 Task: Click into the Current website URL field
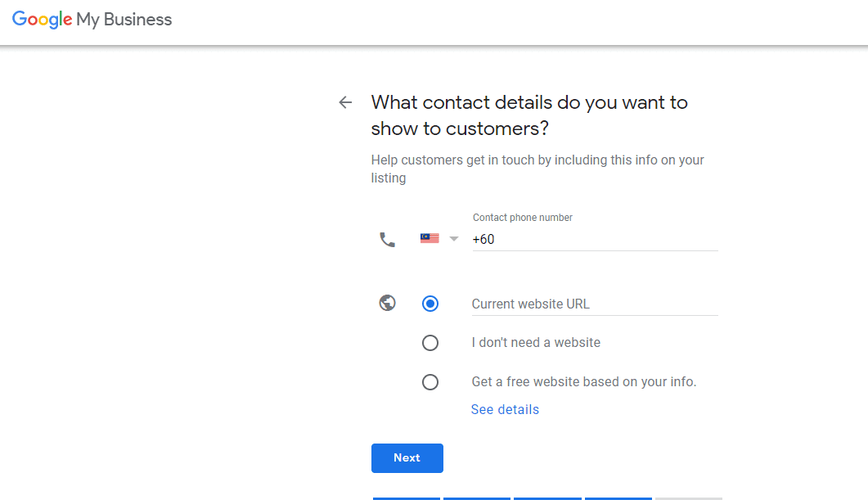[x=595, y=304]
